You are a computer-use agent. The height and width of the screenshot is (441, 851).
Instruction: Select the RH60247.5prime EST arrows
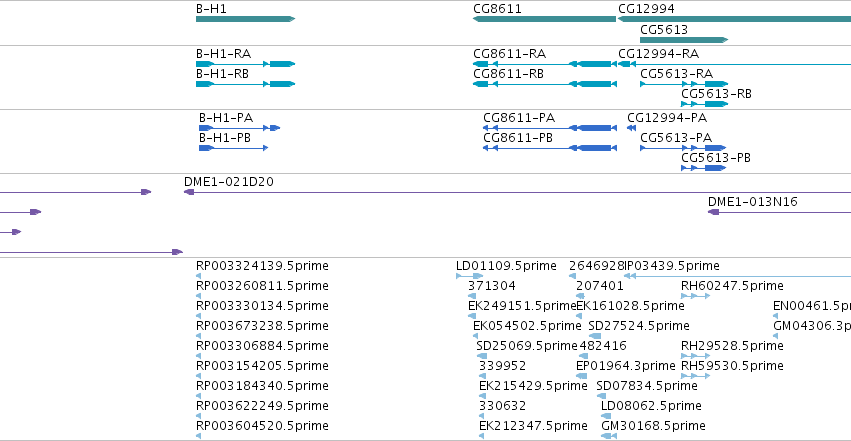tap(695, 296)
